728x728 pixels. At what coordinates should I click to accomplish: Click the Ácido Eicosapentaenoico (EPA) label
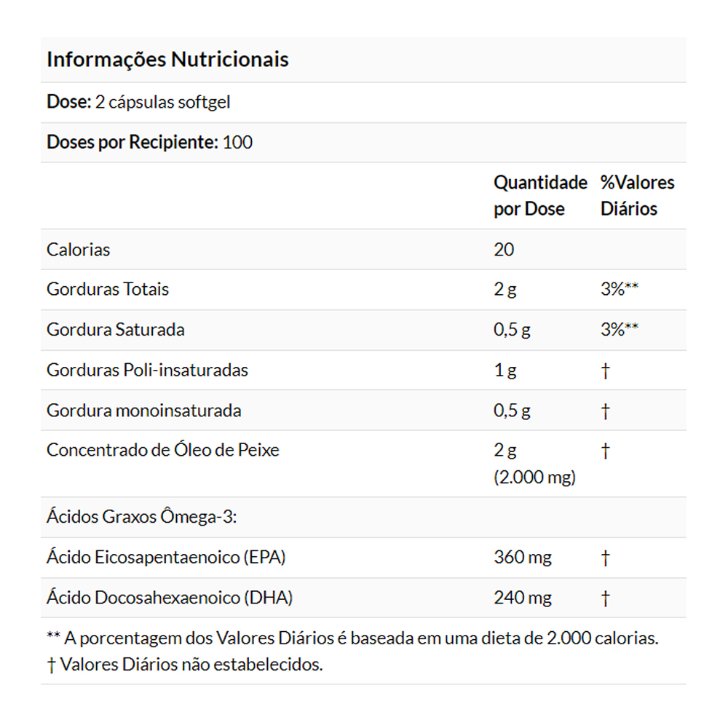point(166,558)
